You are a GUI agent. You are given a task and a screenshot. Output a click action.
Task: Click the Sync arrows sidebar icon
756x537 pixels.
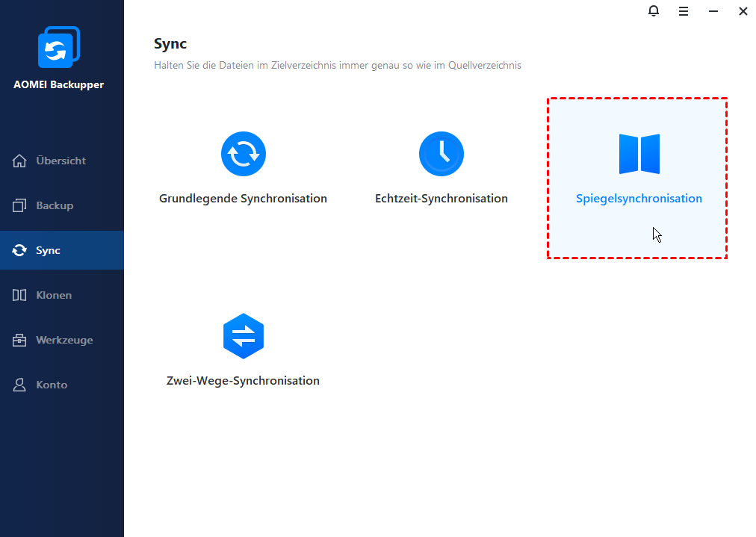(x=19, y=250)
